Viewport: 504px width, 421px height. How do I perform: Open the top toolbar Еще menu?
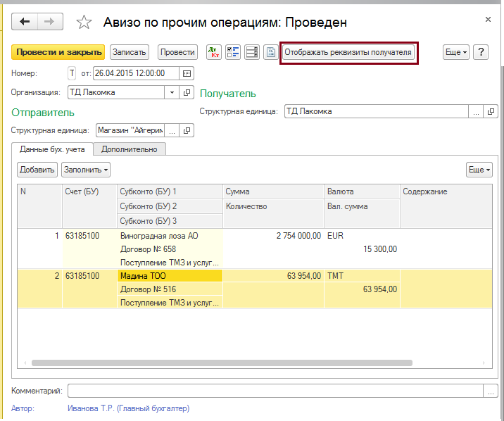coord(456,52)
